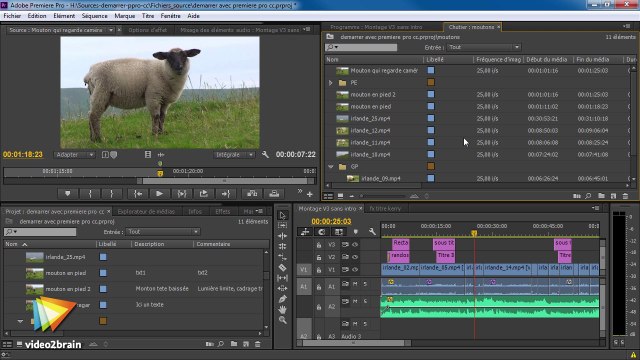This screenshot has height=360, width=640.
Task: Toggle V1 track visibility eye
Action: 355,270
